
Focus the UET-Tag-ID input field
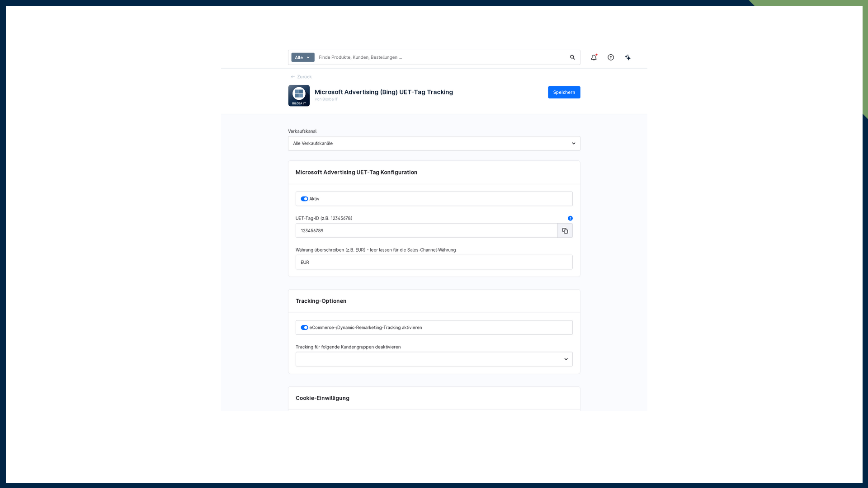click(x=426, y=230)
